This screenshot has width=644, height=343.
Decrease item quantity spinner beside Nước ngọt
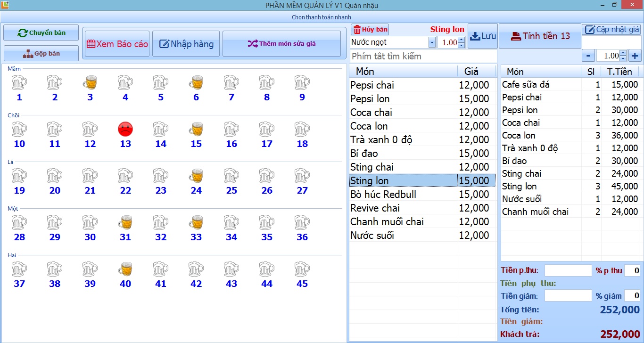click(462, 45)
